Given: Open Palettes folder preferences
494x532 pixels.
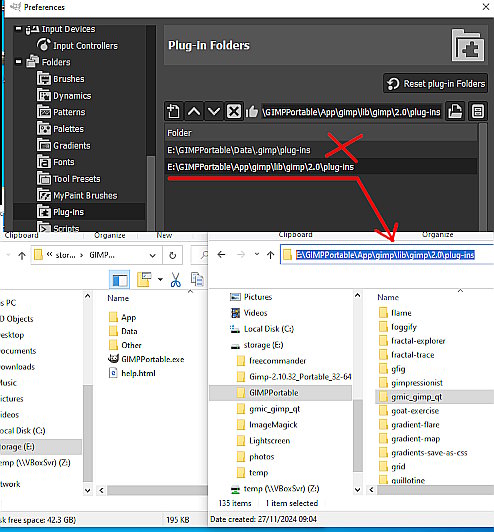Looking at the screenshot, I should click(x=60, y=129).
